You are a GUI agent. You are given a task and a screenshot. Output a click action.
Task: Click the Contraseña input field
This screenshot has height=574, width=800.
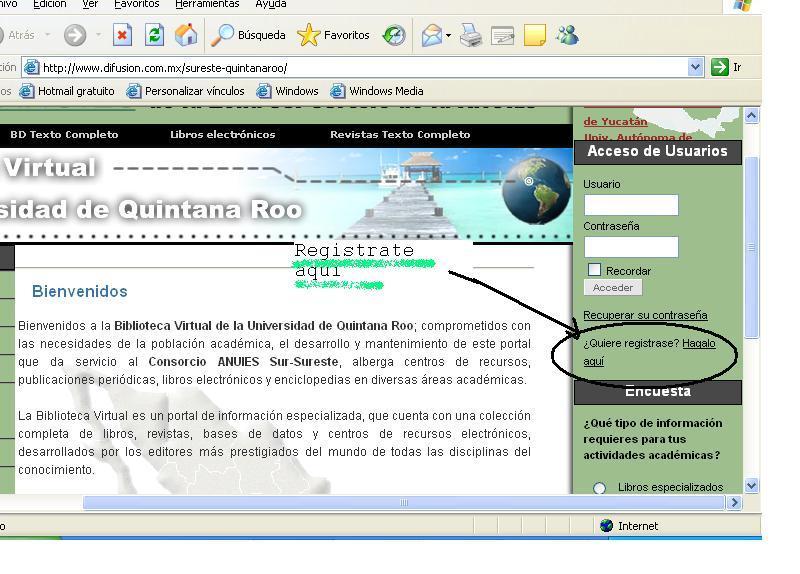click(x=631, y=247)
